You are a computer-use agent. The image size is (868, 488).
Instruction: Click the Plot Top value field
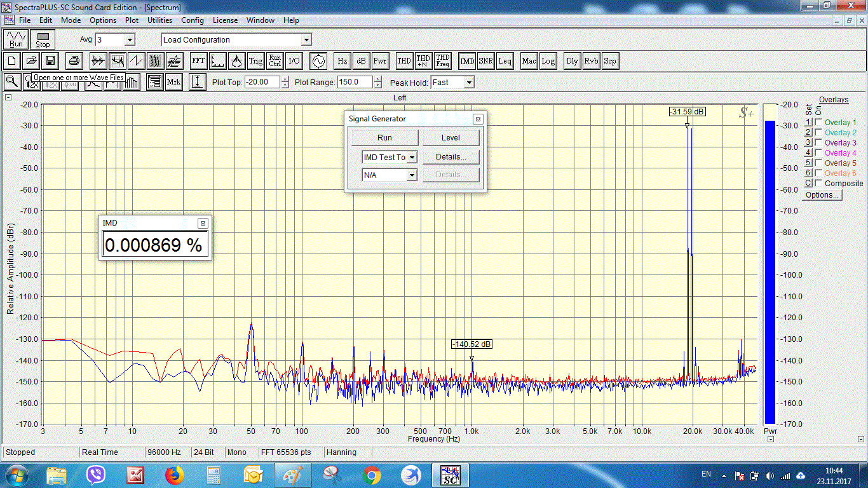click(262, 82)
